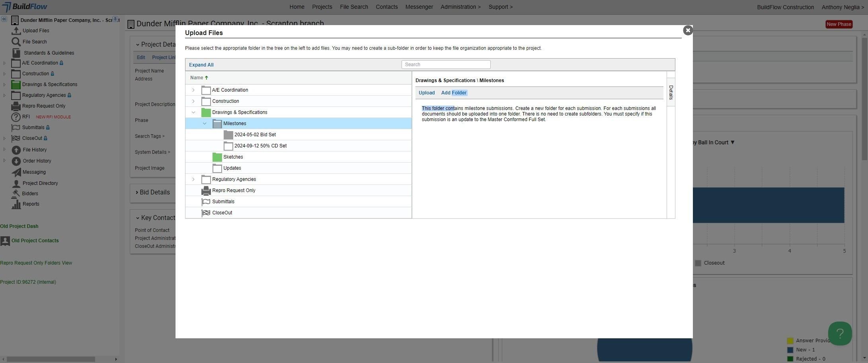This screenshot has height=363, width=868.
Task: Select the gray 2024-05-02 Bid Set folder icon
Action: pyautogui.click(x=228, y=135)
